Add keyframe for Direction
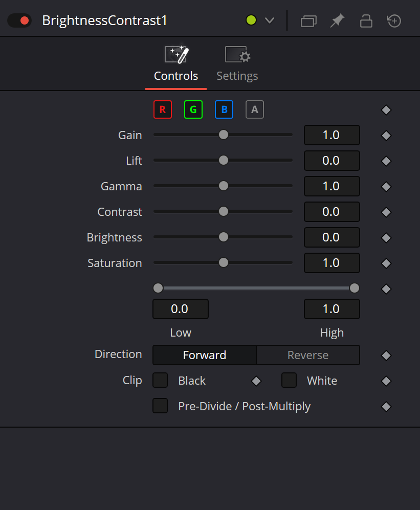 pyautogui.click(x=386, y=356)
